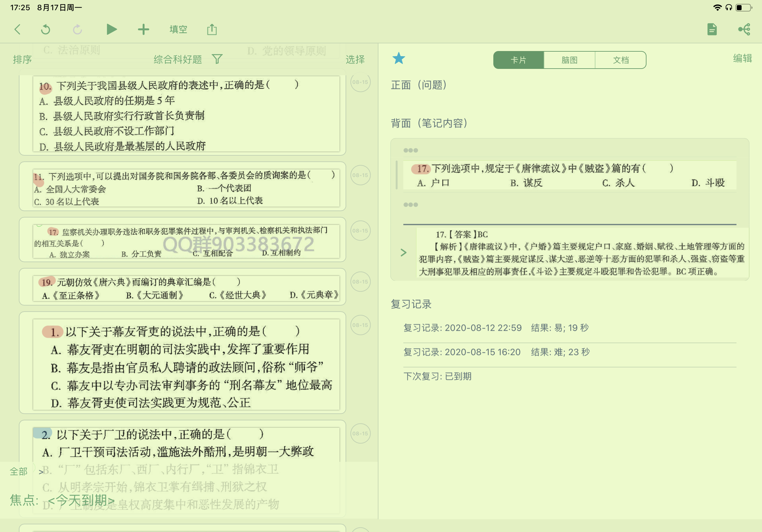This screenshot has width=762, height=532.
Task: Tap 选择 to select cards
Action: tap(355, 59)
